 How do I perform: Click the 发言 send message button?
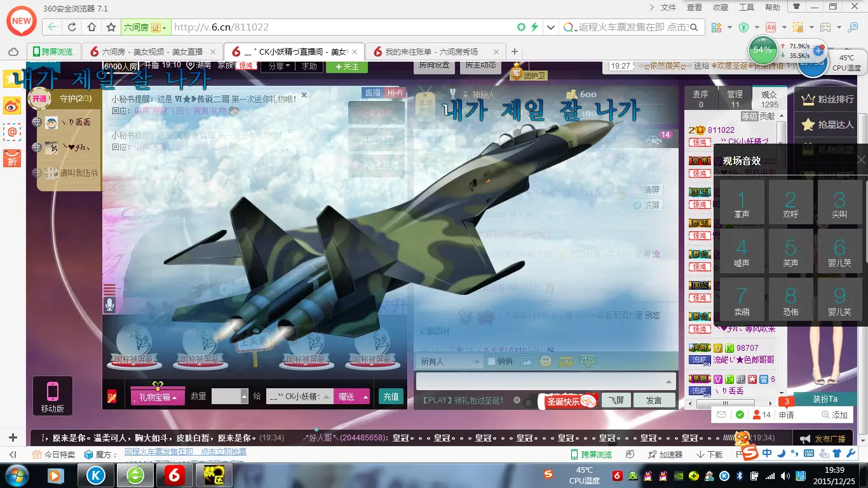click(654, 400)
